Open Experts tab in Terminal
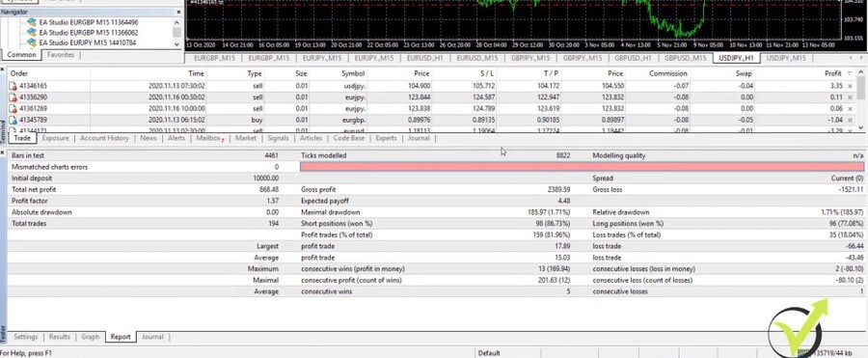868x358 pixels. tap(387, 139)
